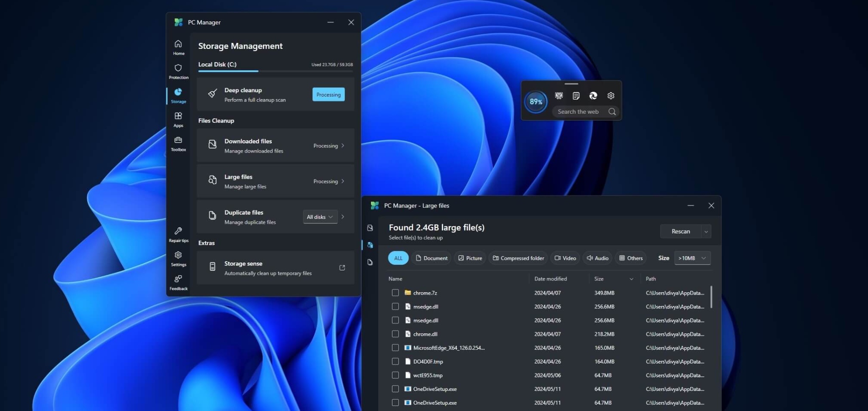Switch to Downloaded files in Large files sidebar
The width and height of the screenshot is (868, 411).
(x=370, y=228)
